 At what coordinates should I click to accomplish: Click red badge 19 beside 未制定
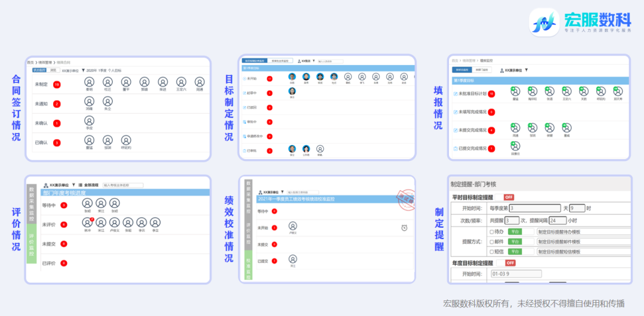click(57, 85)
